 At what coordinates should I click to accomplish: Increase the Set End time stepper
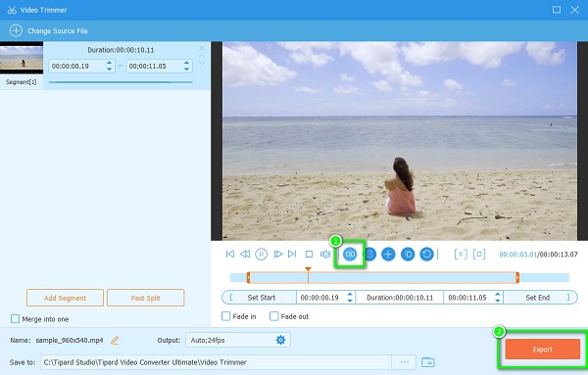(x=498, y=295)
